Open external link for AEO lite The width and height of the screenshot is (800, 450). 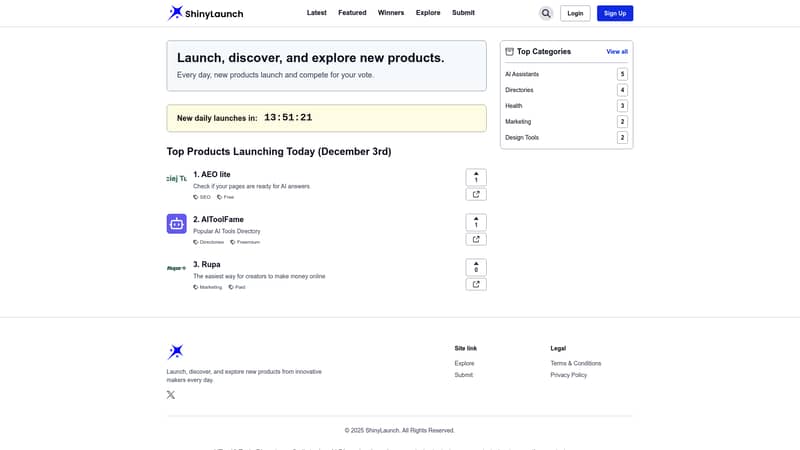click(476, 194)
